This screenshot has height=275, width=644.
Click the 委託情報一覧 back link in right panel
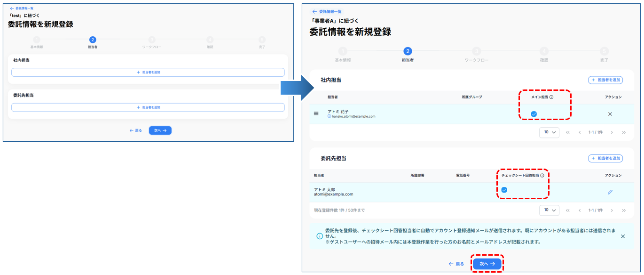point(327,11)
